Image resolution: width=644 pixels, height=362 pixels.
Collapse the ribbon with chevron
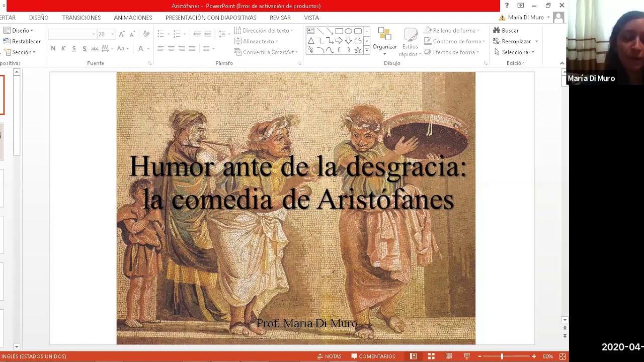562,63
